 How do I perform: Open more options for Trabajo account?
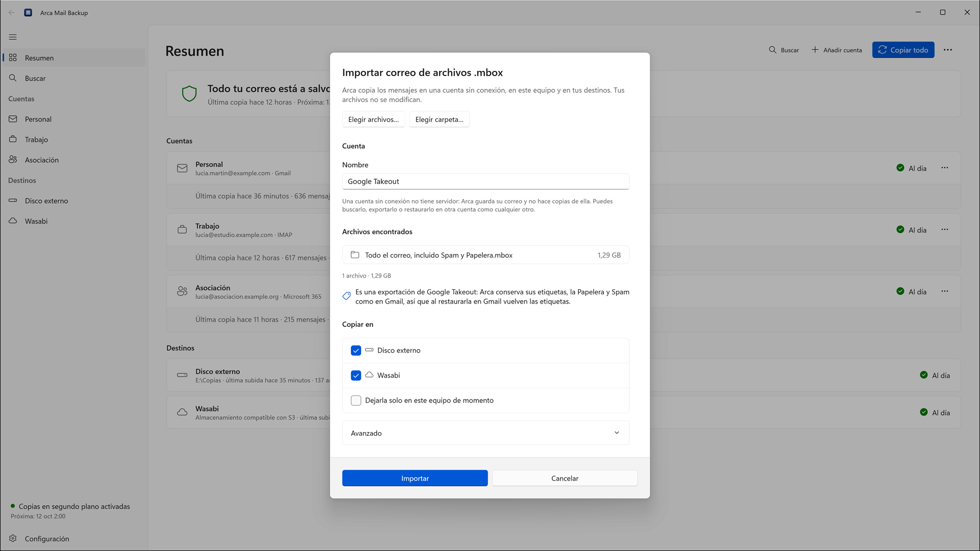[x=945, y=230]
